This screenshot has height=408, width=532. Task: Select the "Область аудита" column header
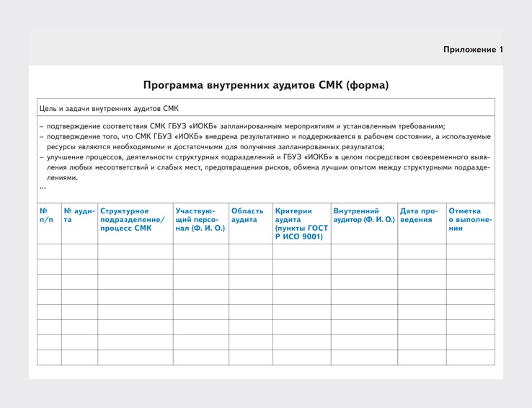249,216
